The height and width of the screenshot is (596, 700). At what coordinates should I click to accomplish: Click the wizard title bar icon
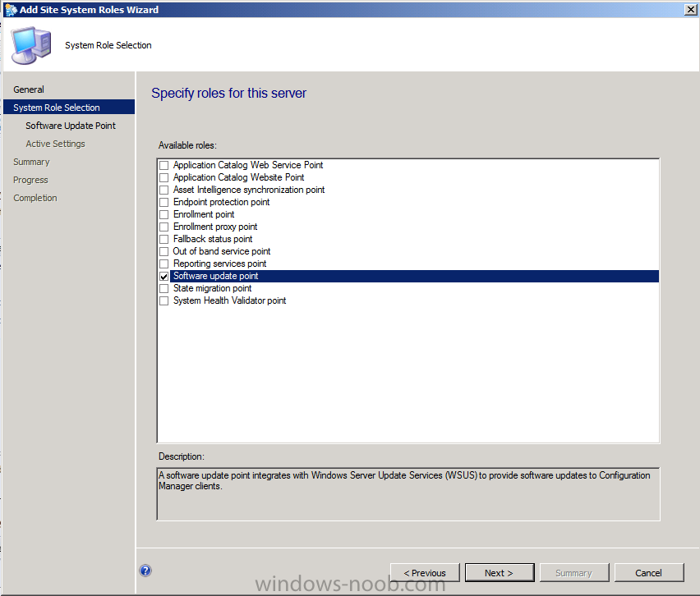11,9
